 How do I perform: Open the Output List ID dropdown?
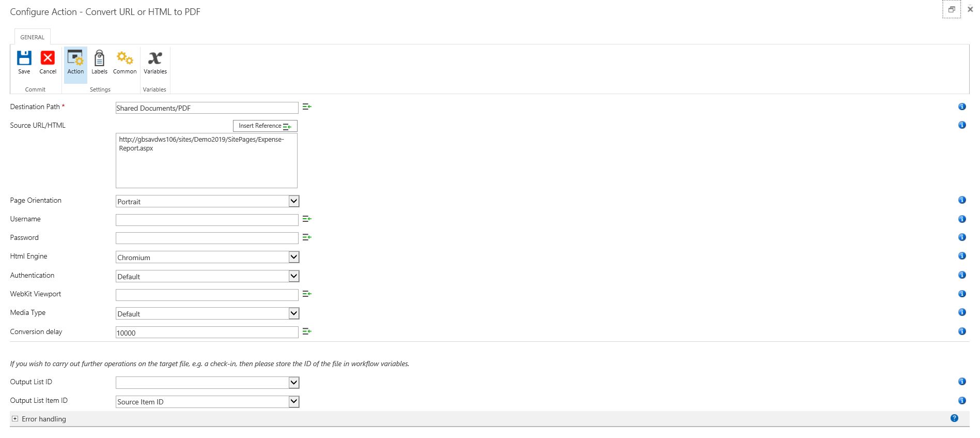207,383
